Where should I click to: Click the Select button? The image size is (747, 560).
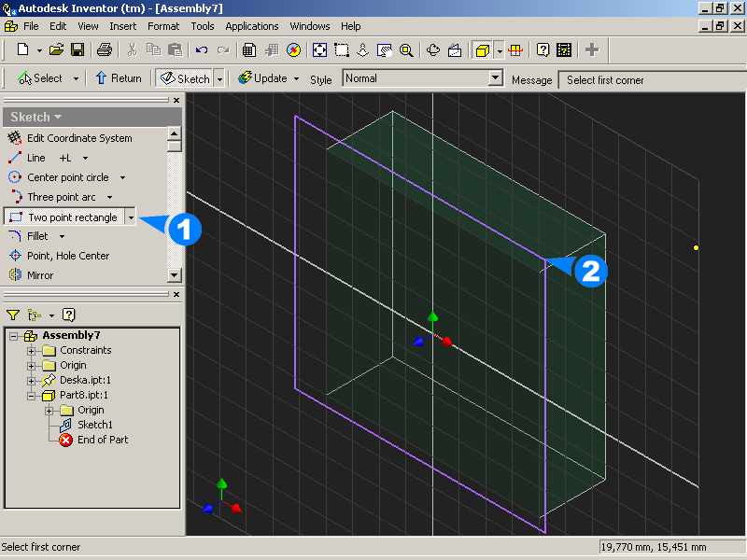click(x=40, y=78)
